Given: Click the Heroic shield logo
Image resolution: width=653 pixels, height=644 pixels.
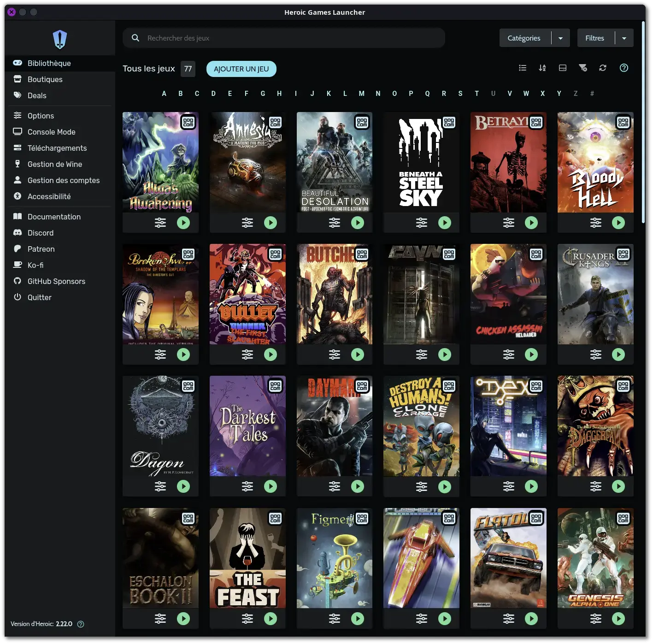Looking at the screenshot, I should pos(60,39).
